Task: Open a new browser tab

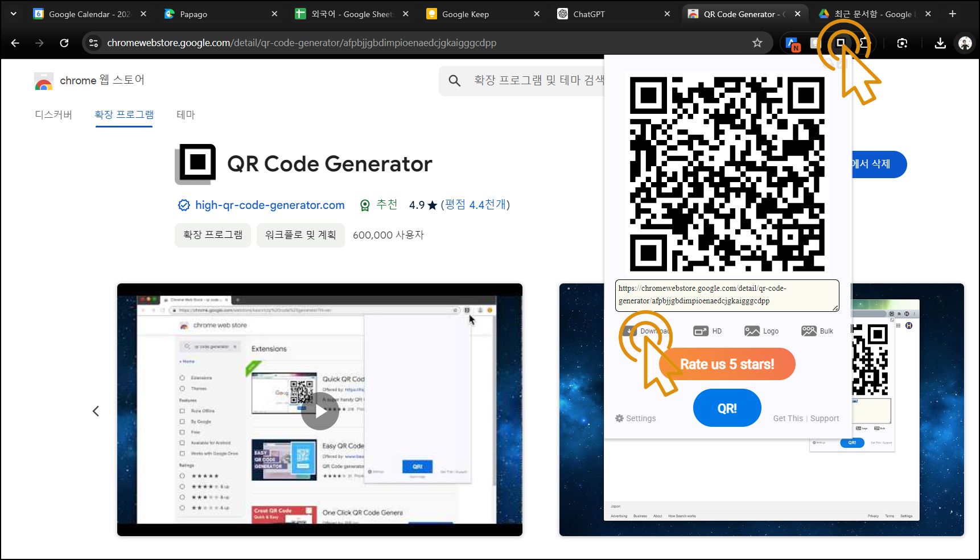Action: pos(953,14)
